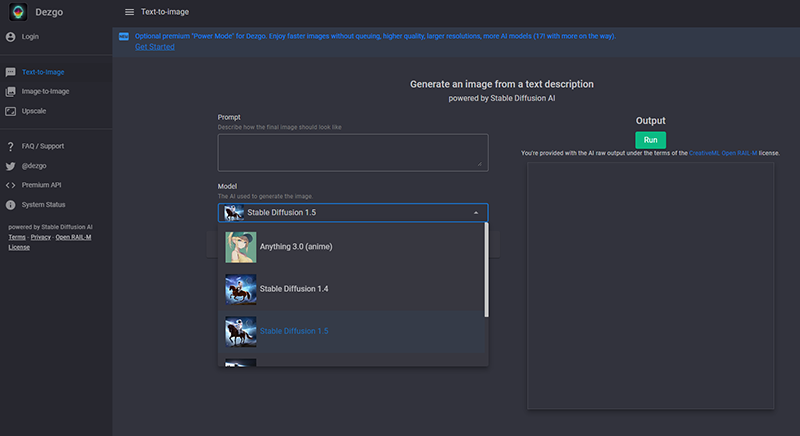Click the prompt resize handle corner
800x436 pixels.
[x=480, y=164]
